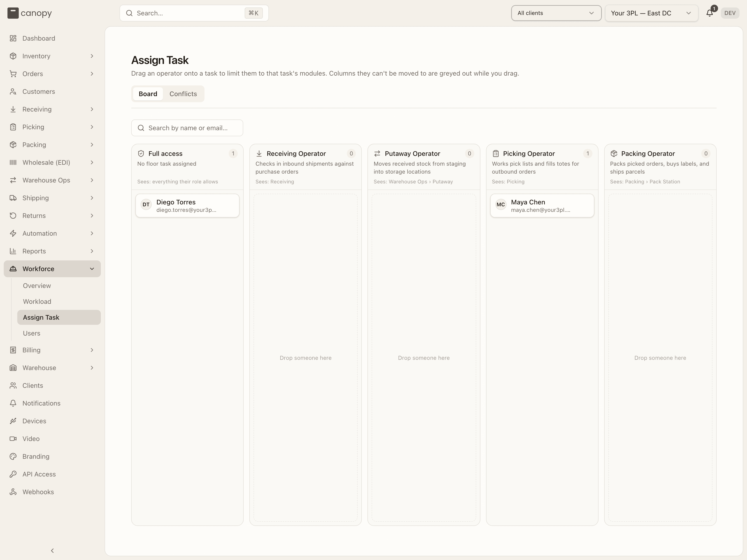
Task: Expand the Warehouse Ops chevron
Action: tap(92, 180)
